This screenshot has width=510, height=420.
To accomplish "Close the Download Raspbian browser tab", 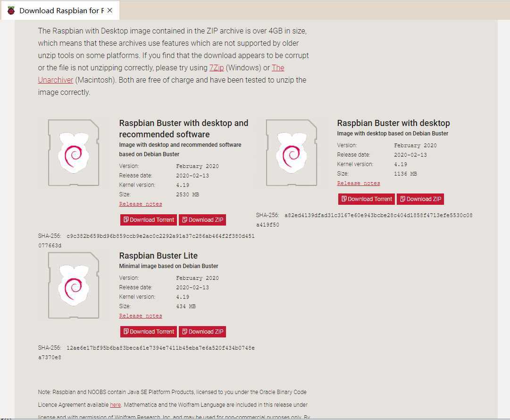I will click(110, 10).
